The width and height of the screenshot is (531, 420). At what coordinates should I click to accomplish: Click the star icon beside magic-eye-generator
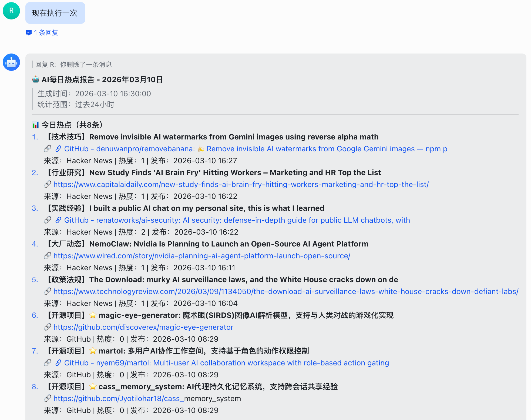click(93, 315)
